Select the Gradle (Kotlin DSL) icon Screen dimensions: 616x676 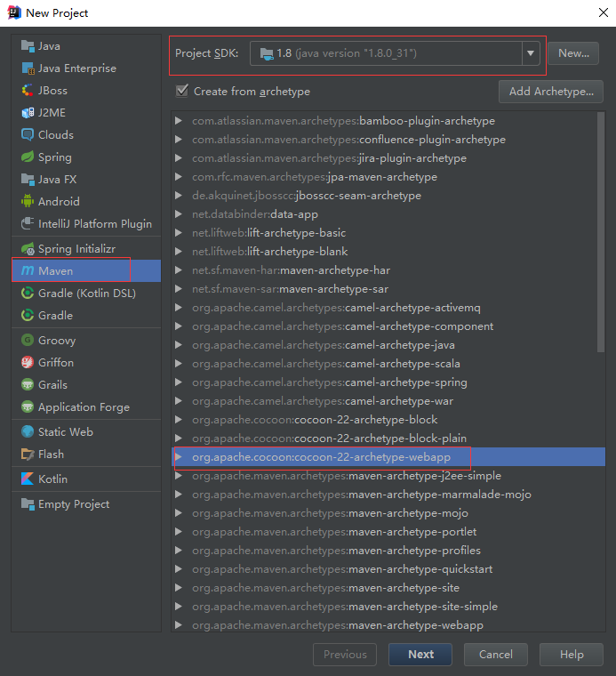point(28,294)
